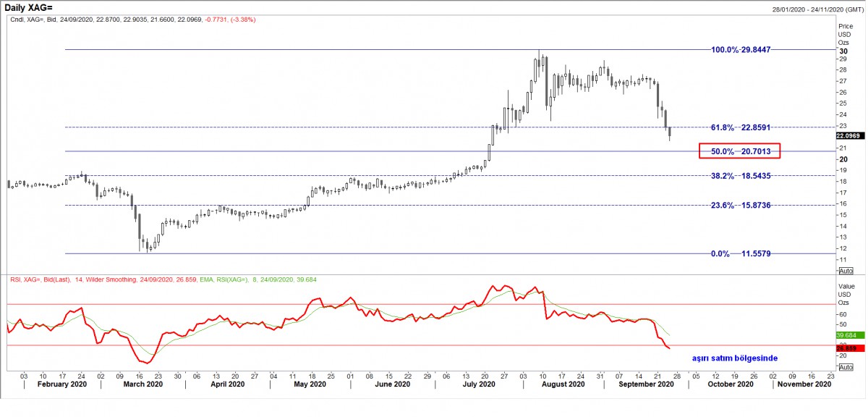Click the green EMA value tag 39.684
This screenshot has width=868, height=417.
tap(847, 336)
